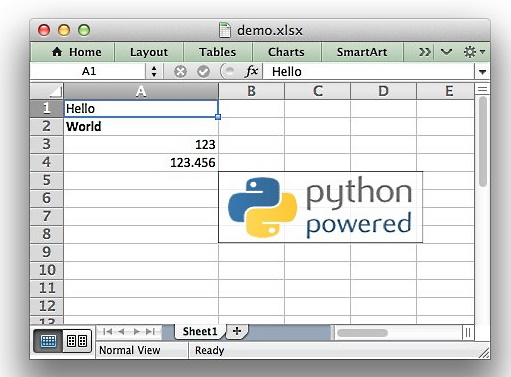The height and width of the screenshot is (377, 511).
Task: Select row 5 header
Action: [47, 180]
